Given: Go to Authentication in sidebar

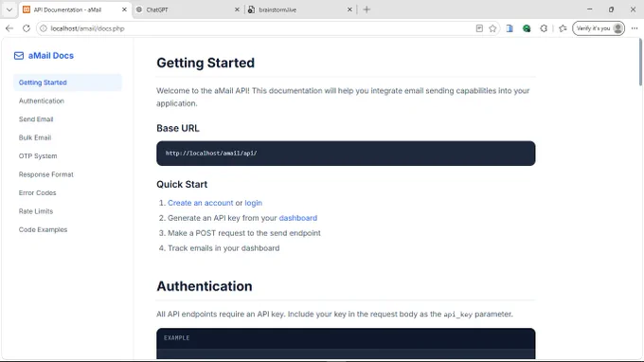Looking at the screenshot, I should click(x=42, y=101).
